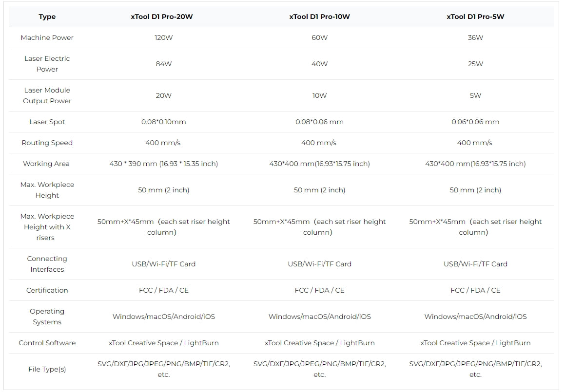This screenshot has height=392, width=565.
Task: Click the xTool D1 Pro-5W column header
Action: pos(475,17)
